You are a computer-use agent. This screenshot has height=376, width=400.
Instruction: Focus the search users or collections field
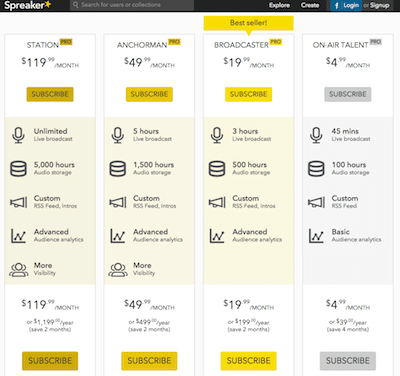coord(132,5)
